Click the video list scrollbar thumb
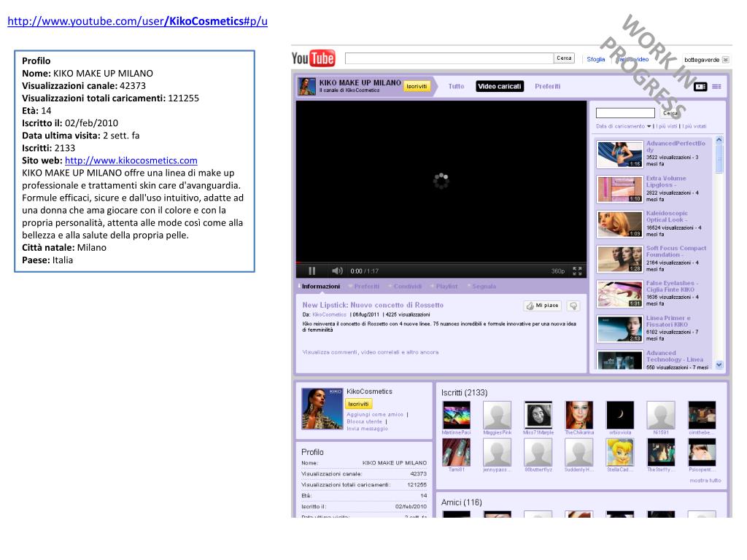The height and width of the screenshot is (560, 747). coord(719,158)
